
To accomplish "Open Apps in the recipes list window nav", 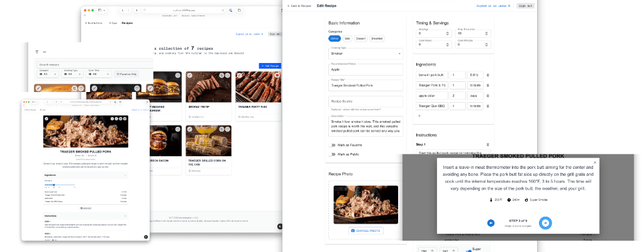I will tap(113, 23).
